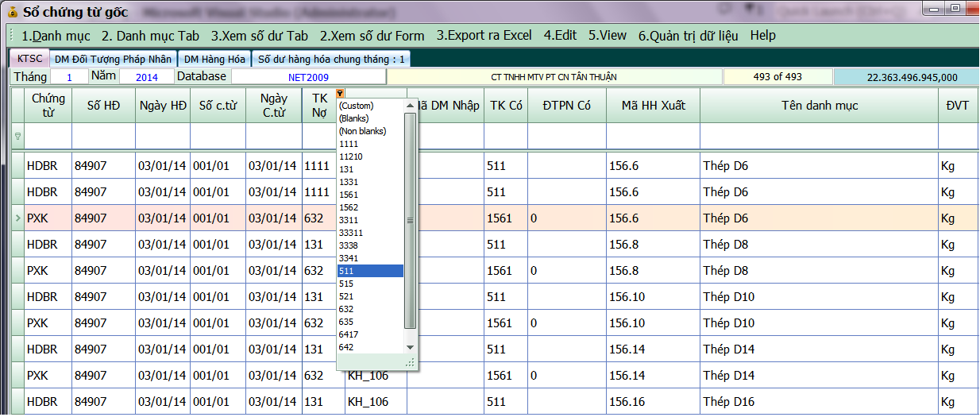980x417 pixels.
Task: Click filter list scroll down arrow
Action: pyautogui.click(x=411, y=347)
